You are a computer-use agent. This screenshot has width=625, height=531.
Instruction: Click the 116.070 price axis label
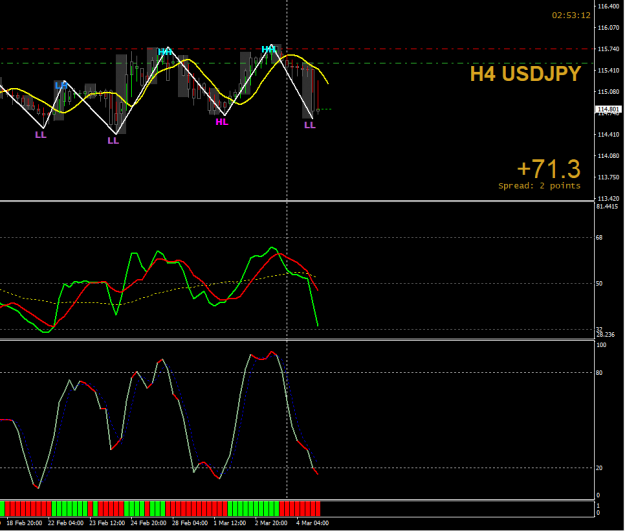[608, 28]
